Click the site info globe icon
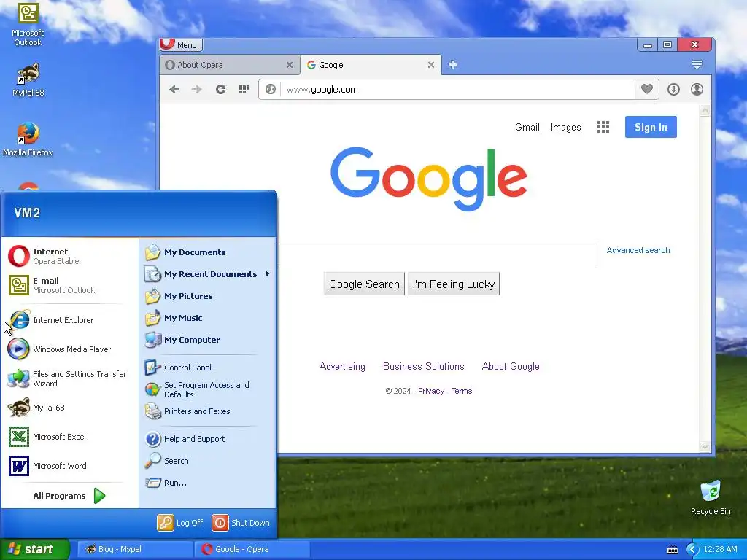 (x=271, y=89)
